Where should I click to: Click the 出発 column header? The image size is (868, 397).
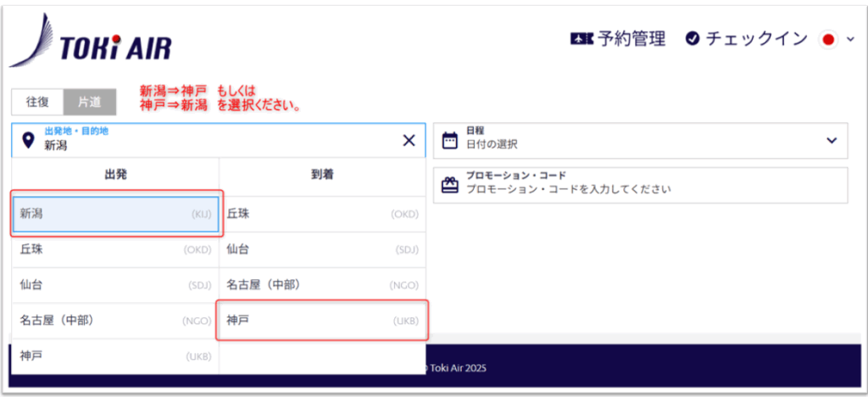pyautogui.click(x=115, y=175)
